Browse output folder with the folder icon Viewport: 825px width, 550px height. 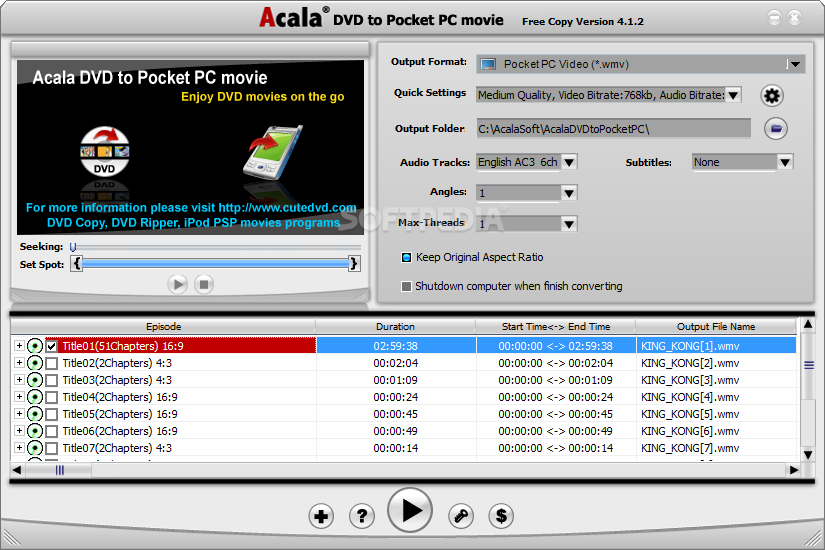776,128
